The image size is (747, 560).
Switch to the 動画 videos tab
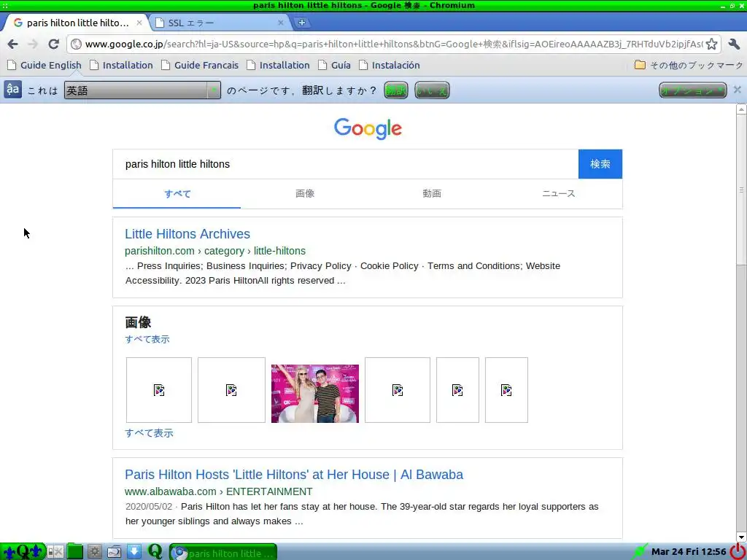click(432, 193)
